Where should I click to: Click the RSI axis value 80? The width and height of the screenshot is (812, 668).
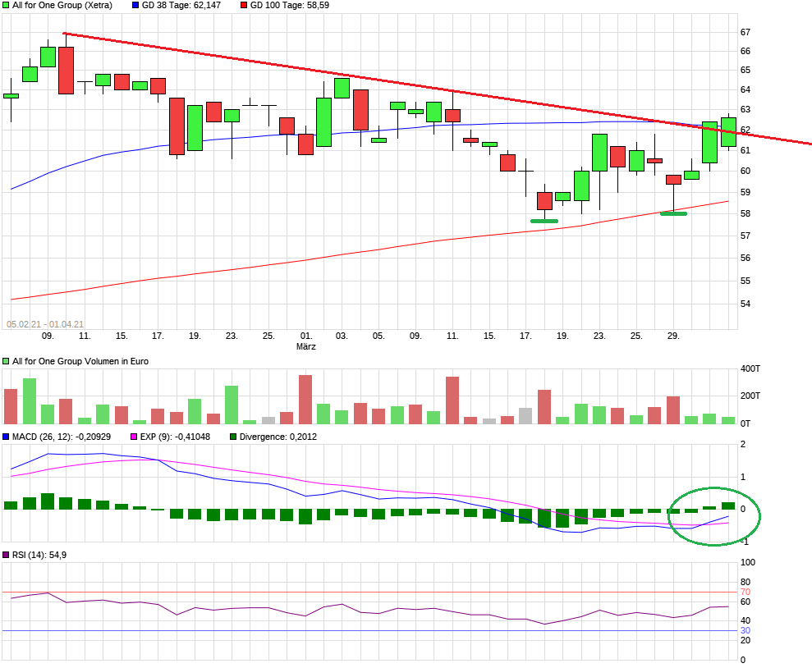[x=745, y=582]
